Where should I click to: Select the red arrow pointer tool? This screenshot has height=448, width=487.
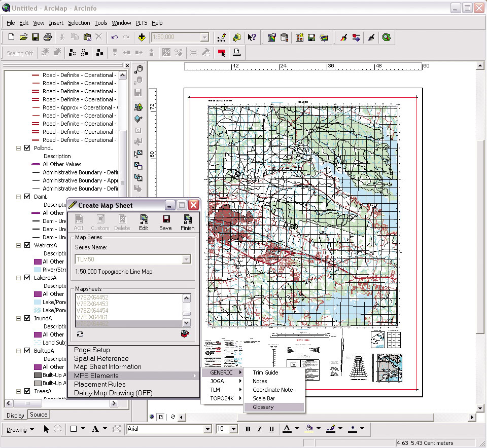coord(222,53)
